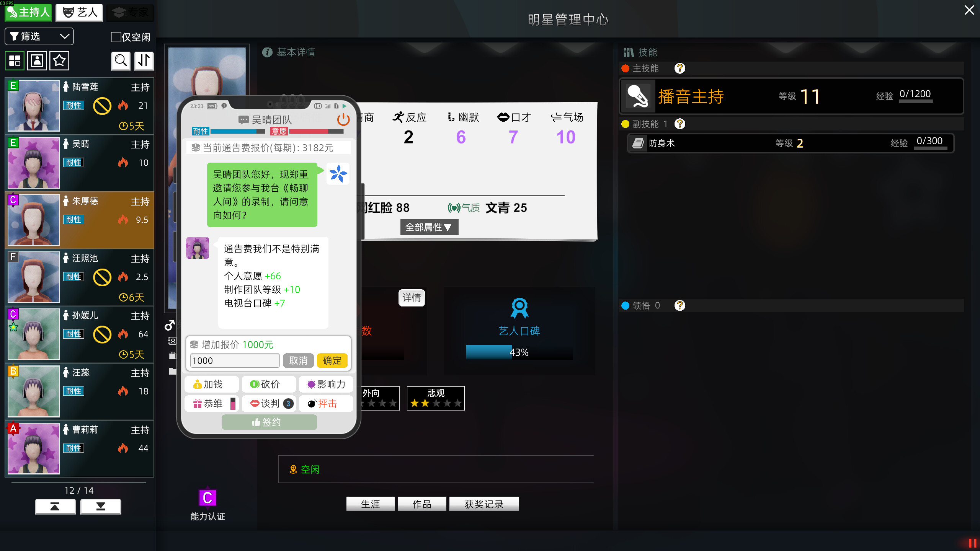This screenshot has height=551, width=980.
Task: Click the search magnifier icon
Action: 121,61
